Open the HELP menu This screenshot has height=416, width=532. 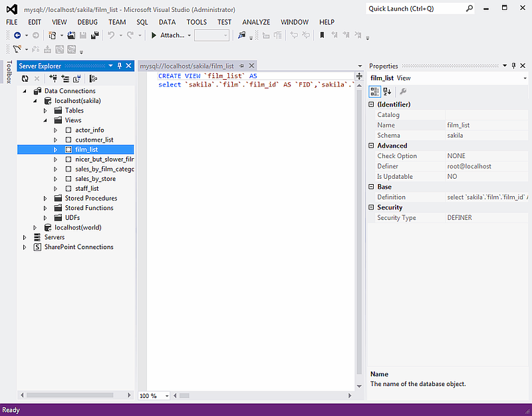click(327, 22)
